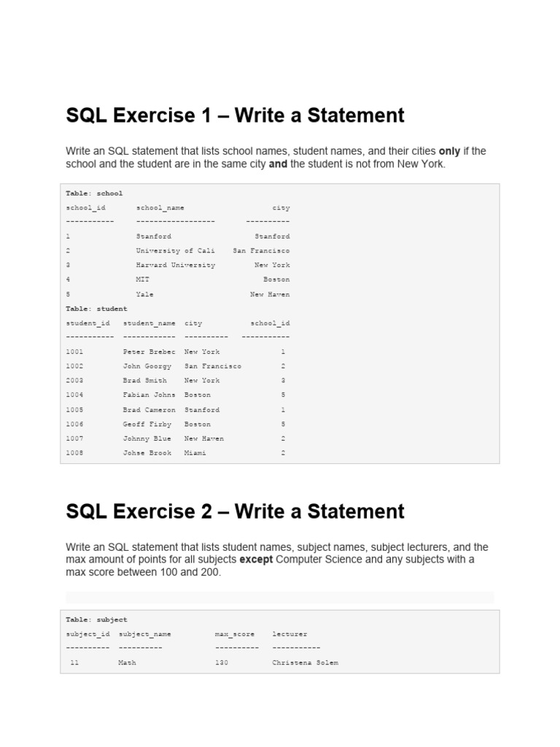Select the MIT row entry
Screen dimensions: 560x747
pos(142,279)
